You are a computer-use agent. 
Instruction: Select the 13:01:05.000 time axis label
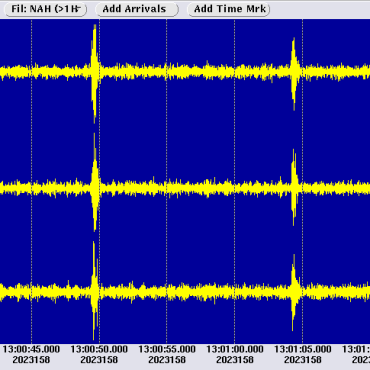pyautogui.click(x=303, y=349)
